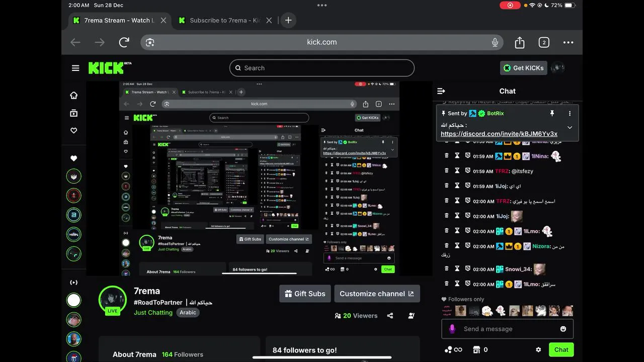Go back in the browser
The image size is (644, 362).
tap(75, 42)
